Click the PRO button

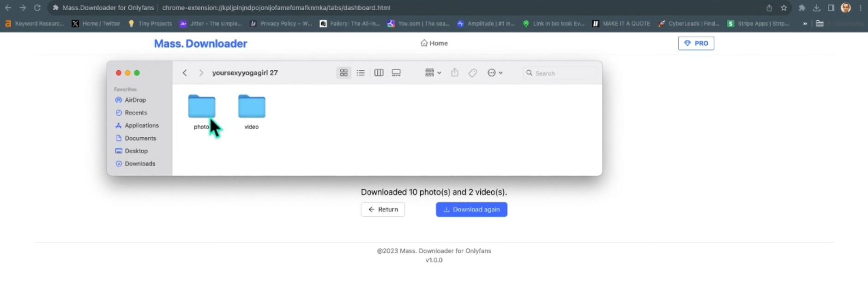pyautogui.click(x=696, y=43)
